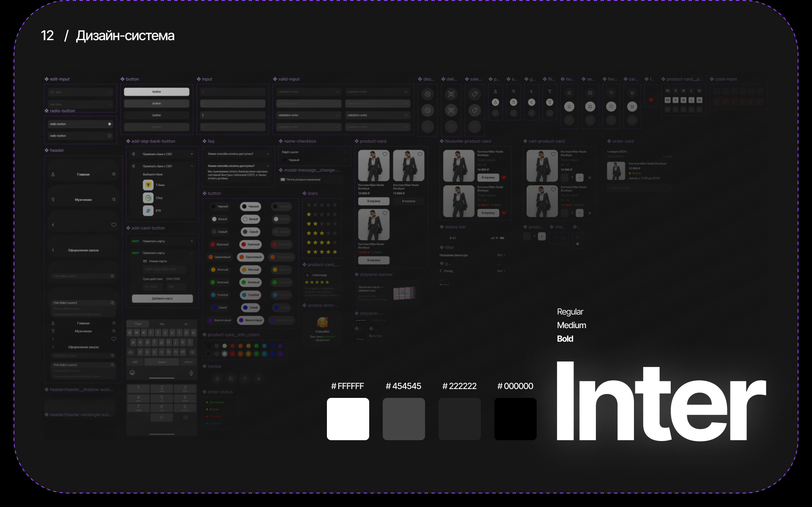Click the highlighted shopping cart circle icon
The image size is (812, 507).
[x=632, y=107]
